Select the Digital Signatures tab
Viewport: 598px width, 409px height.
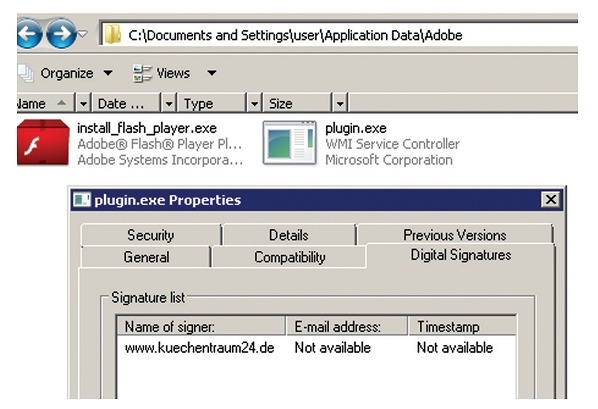pyautogui.click(x=461, y=255)
